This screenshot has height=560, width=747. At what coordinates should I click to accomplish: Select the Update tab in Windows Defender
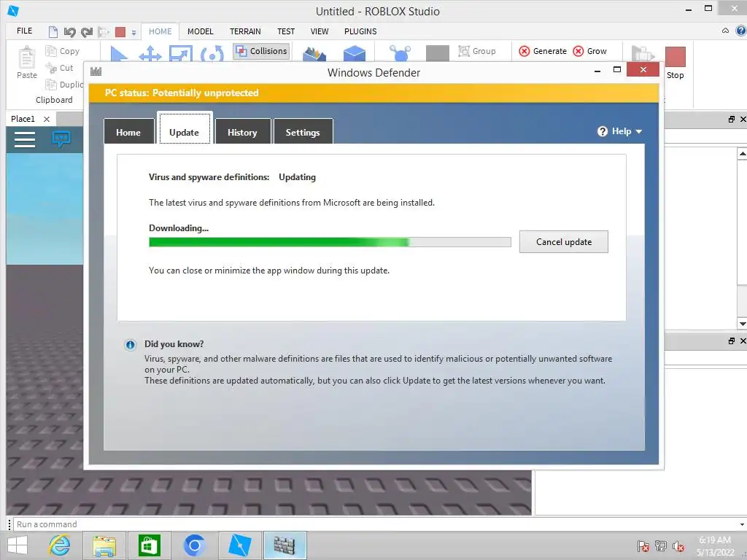click(x=185, y=128)
